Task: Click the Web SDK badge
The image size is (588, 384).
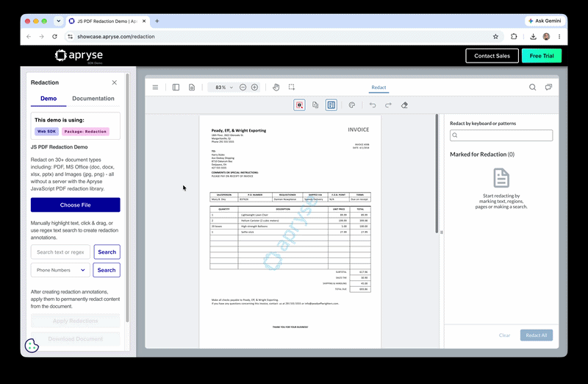Action: coord(46,132)
